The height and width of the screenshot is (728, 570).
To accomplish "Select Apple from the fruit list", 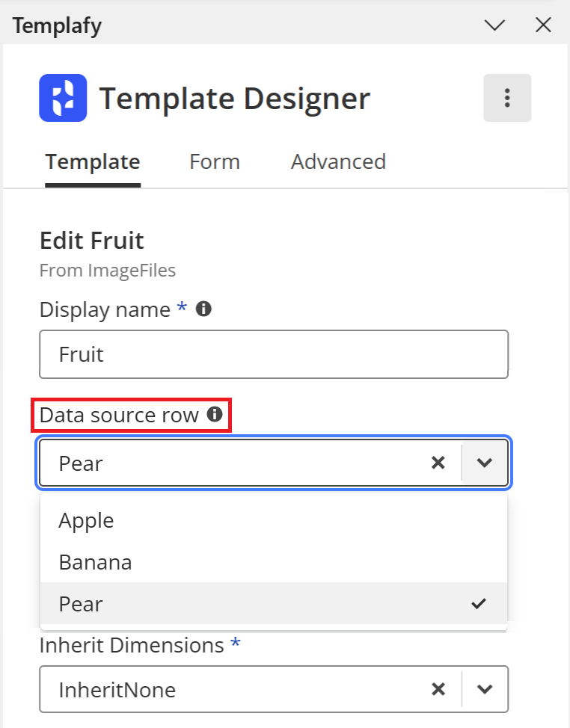I will 85,520.
